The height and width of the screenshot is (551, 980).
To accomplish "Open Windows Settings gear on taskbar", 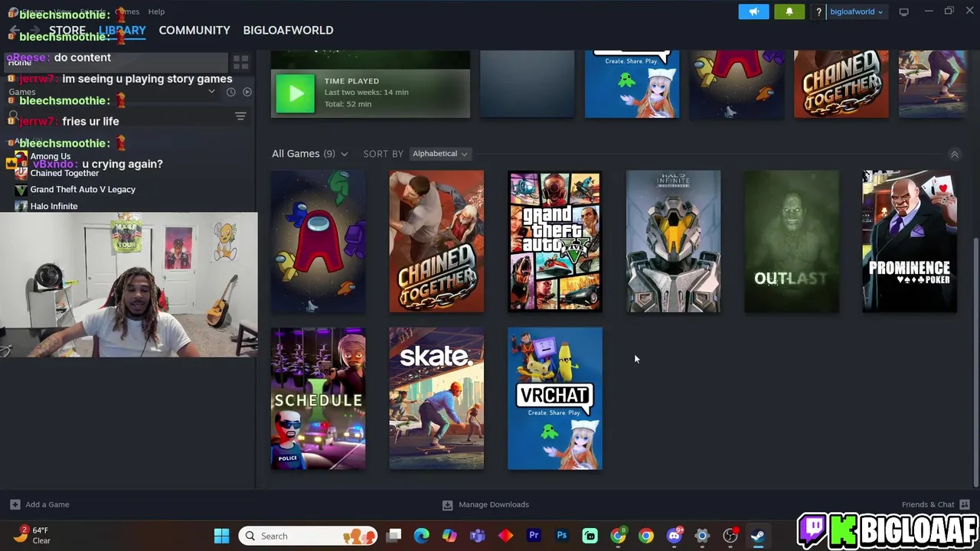I will [x=702, y=536].
